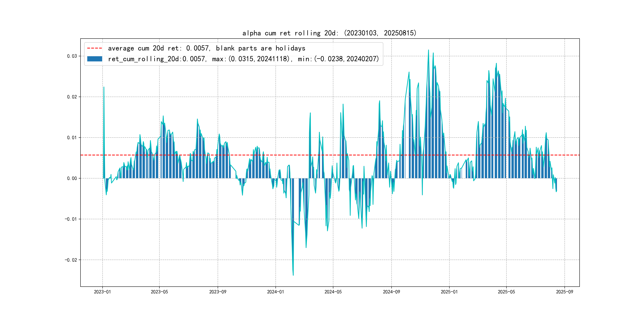Click the 2025-09 x-axis label
The width and height of the screenshot is (644, 322).
coord(564,292)
